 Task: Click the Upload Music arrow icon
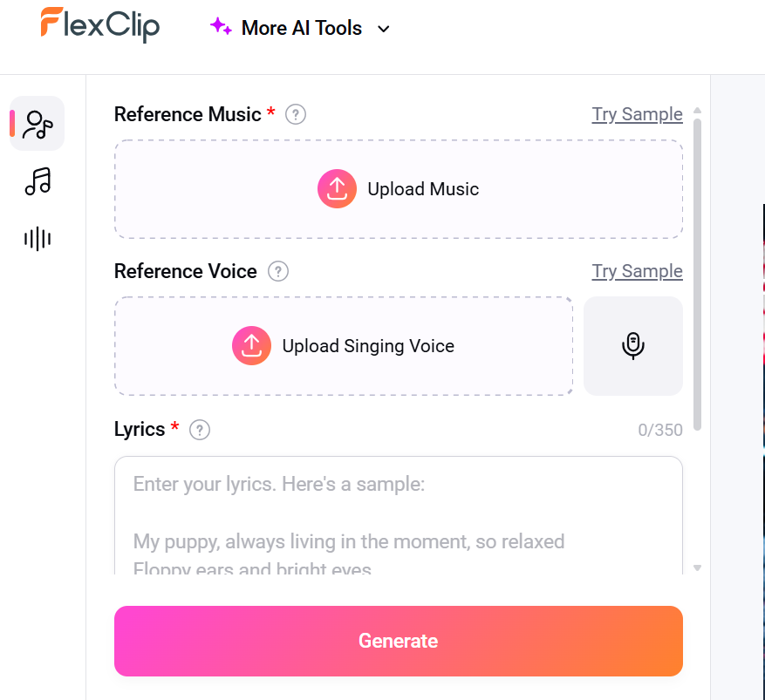337,188
